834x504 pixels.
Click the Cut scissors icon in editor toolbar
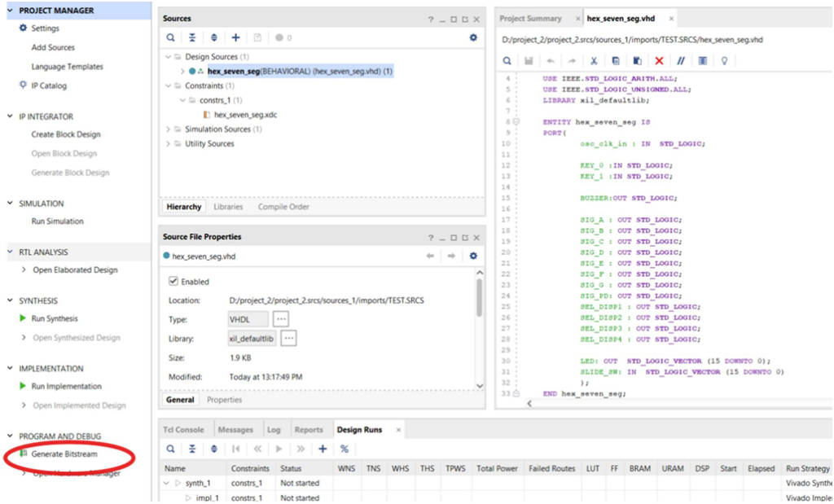(594, 61)
